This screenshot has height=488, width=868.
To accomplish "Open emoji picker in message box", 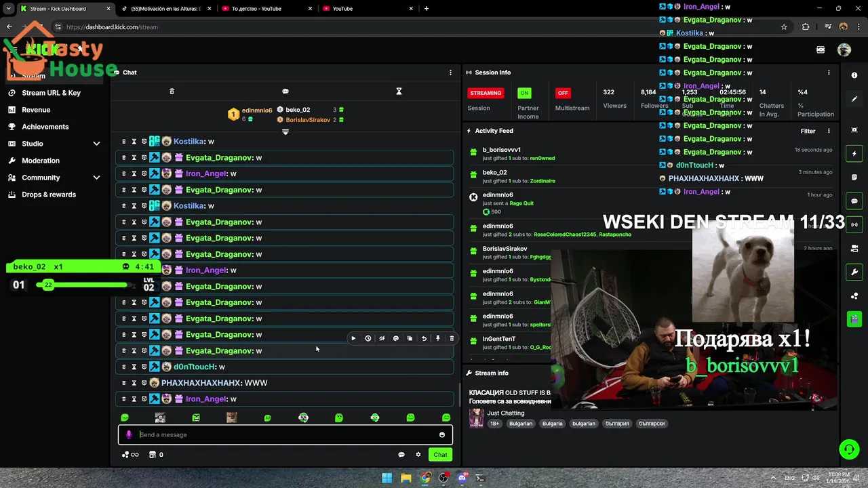I will pos(442,435).
